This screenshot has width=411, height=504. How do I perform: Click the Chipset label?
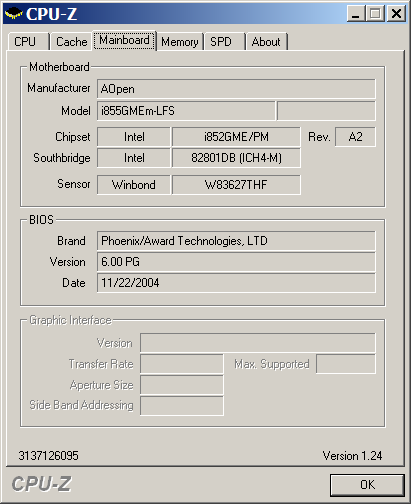73,137
